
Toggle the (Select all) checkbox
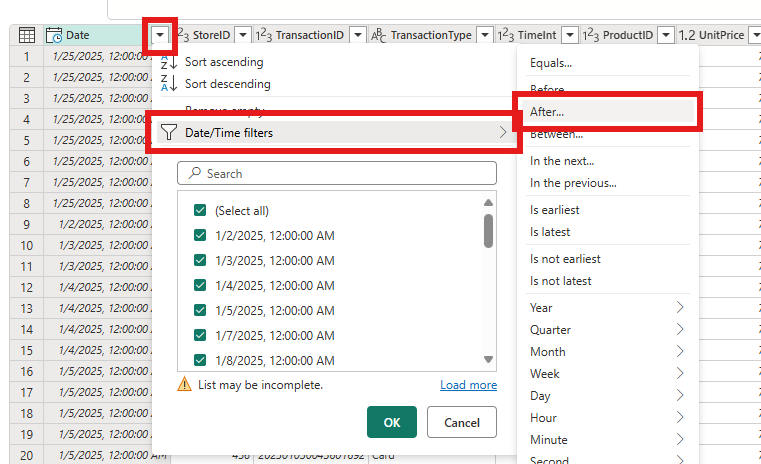[199, 211]
